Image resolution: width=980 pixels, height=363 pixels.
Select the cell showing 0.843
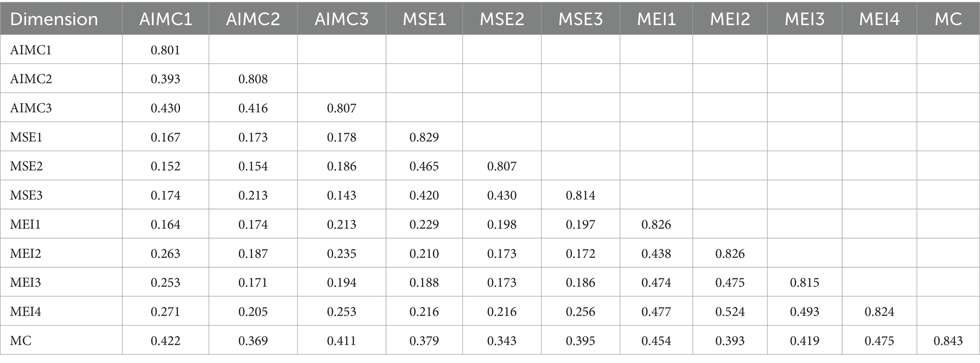[948, 341]
